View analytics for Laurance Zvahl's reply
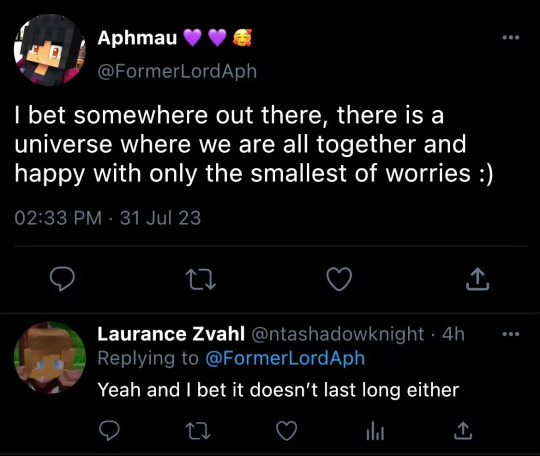 tap(375, 431)
